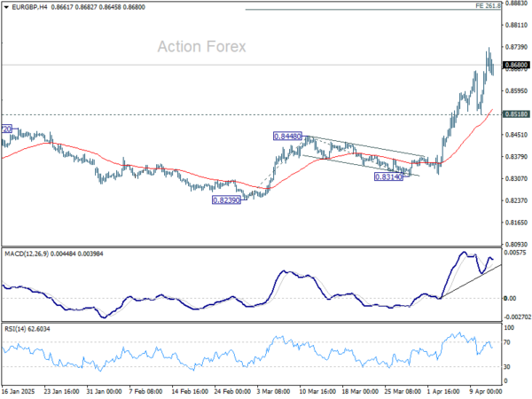
Task: Open the EURGBP,H4 chart dropdown arrow
Action: pos(6,7)
